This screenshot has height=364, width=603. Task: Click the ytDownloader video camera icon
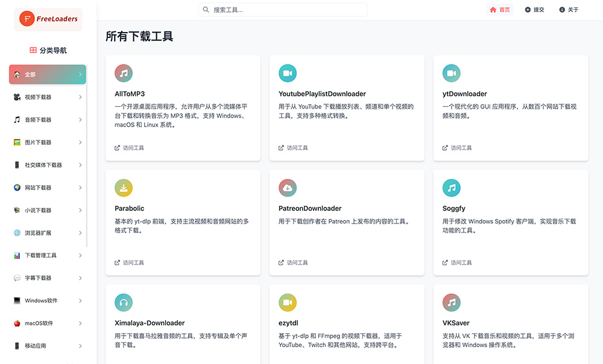(x=452, y=73)
